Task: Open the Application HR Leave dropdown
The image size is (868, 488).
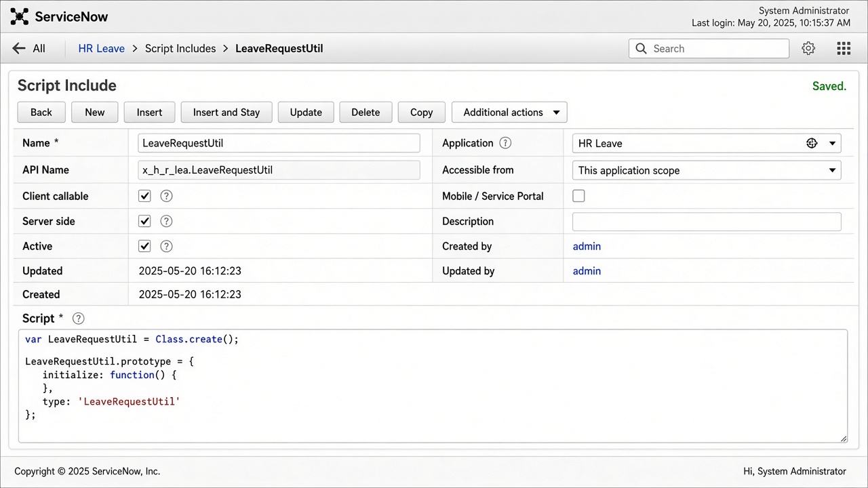Action: click(707, 143)
